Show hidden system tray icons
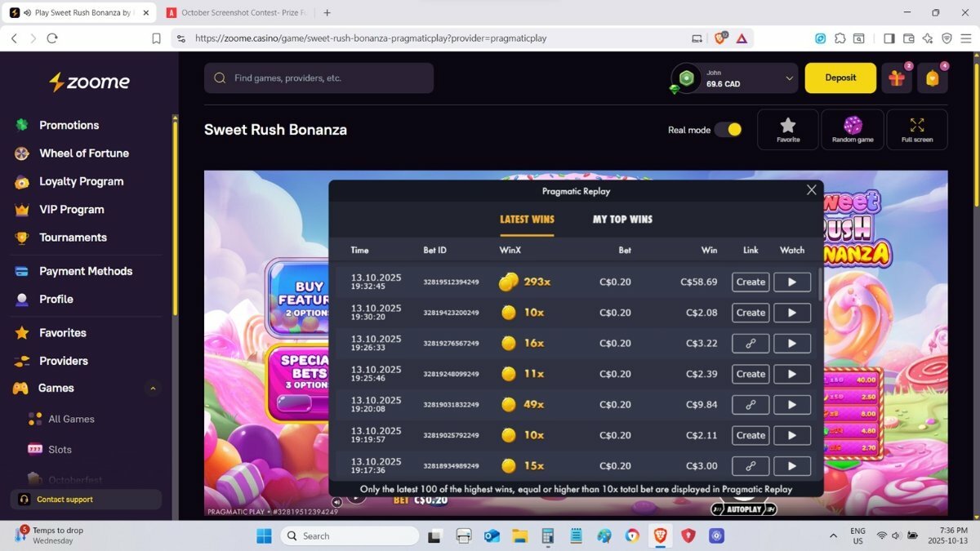The height and width of the screenshot is (551, 980). click(x=833, y=535)
